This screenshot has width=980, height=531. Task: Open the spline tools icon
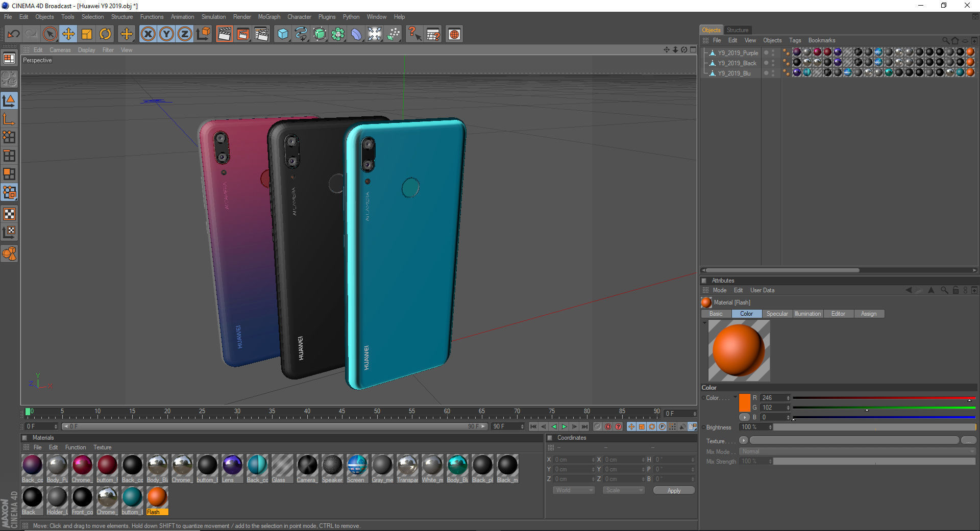pyautogui.click(x=301, y=34)
